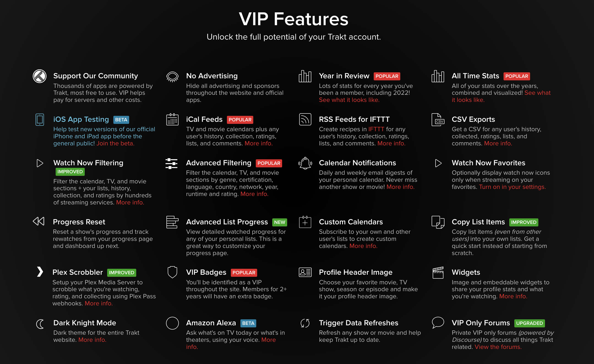Click the speech bubble VIP Forums icon

[438, 323]
